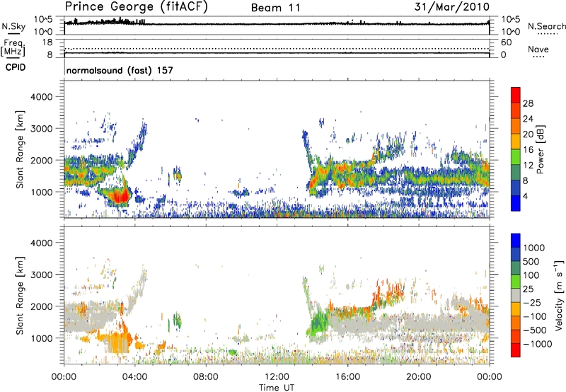The width and height of the screenshot is (566, 392).
Task: Click power colorbar tick label '28'
Action: tap(528, 103)
